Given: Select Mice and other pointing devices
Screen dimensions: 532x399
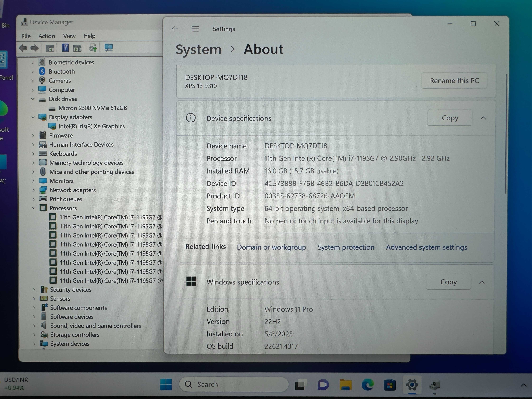Looking at the screenshot, I should click(92, 172).
